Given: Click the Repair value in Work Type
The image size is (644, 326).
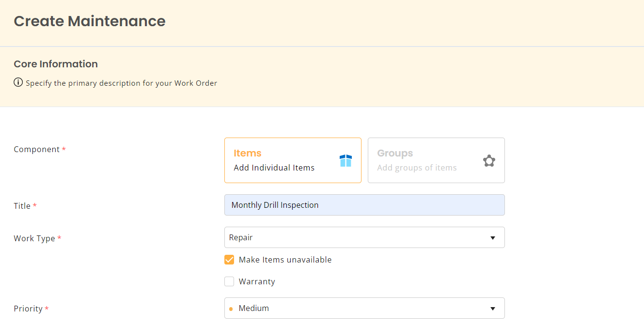Looking at the screenshot, I should (x=241, y=238).
